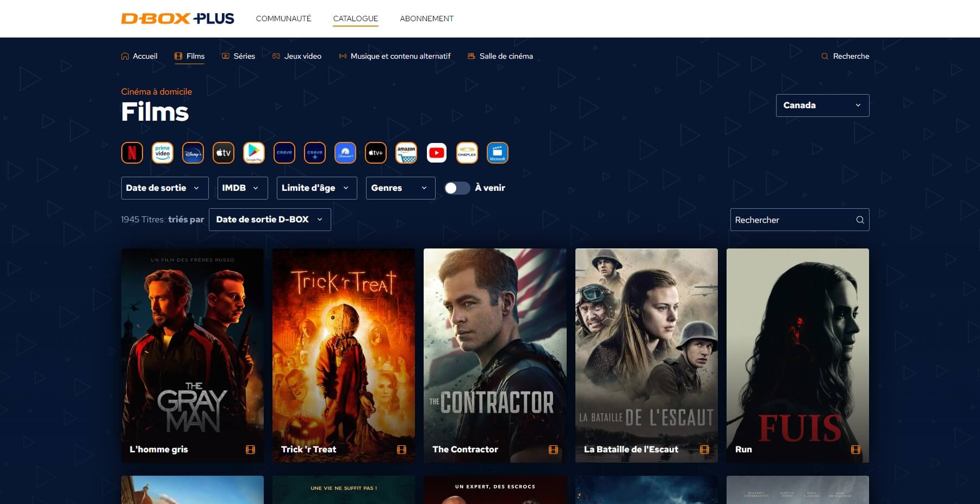Open the Canada country selector
980x504 pixels.
[822, 105]
